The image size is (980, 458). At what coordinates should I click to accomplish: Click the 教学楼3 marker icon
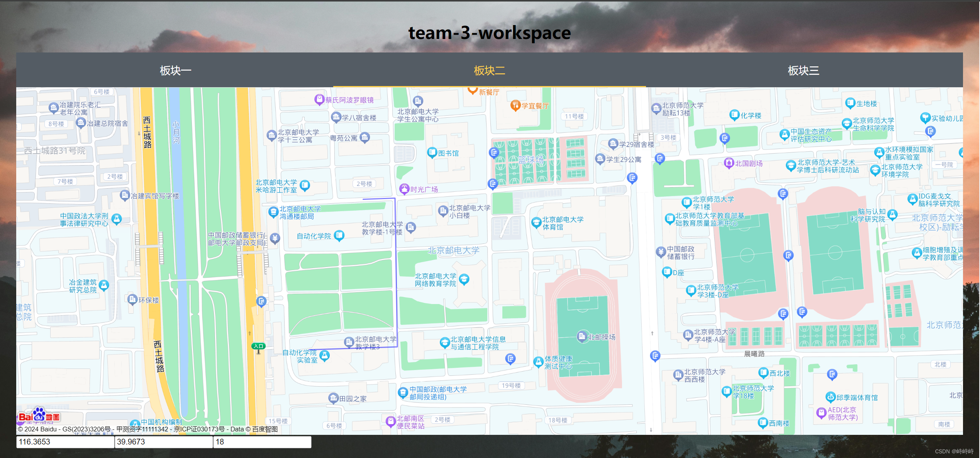pos(349,342)
